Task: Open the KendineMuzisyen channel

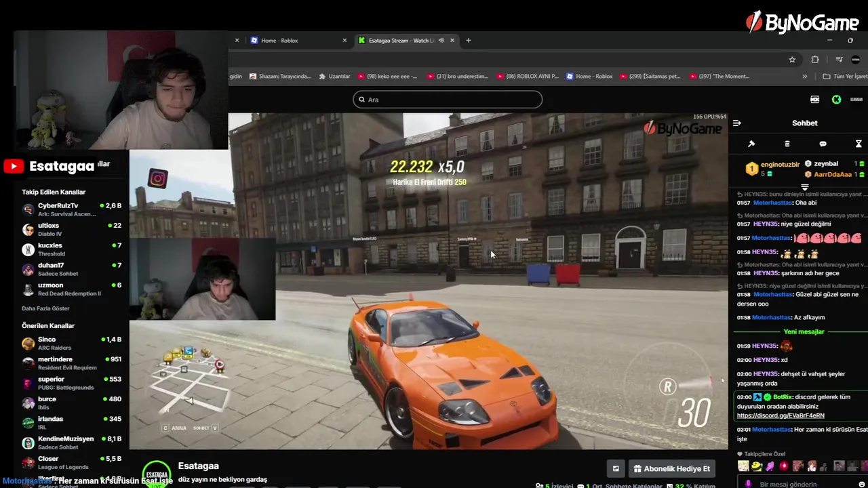Action: (71, 443)
